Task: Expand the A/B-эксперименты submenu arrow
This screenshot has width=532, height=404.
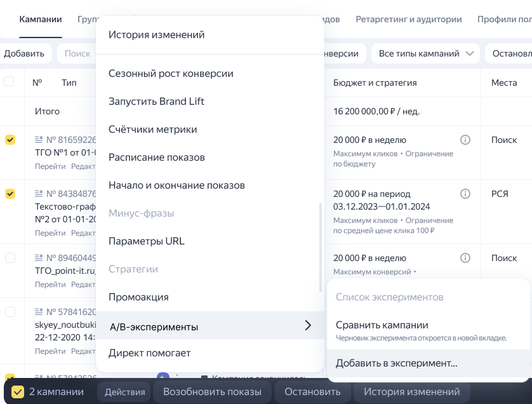Action: point(308,326)
